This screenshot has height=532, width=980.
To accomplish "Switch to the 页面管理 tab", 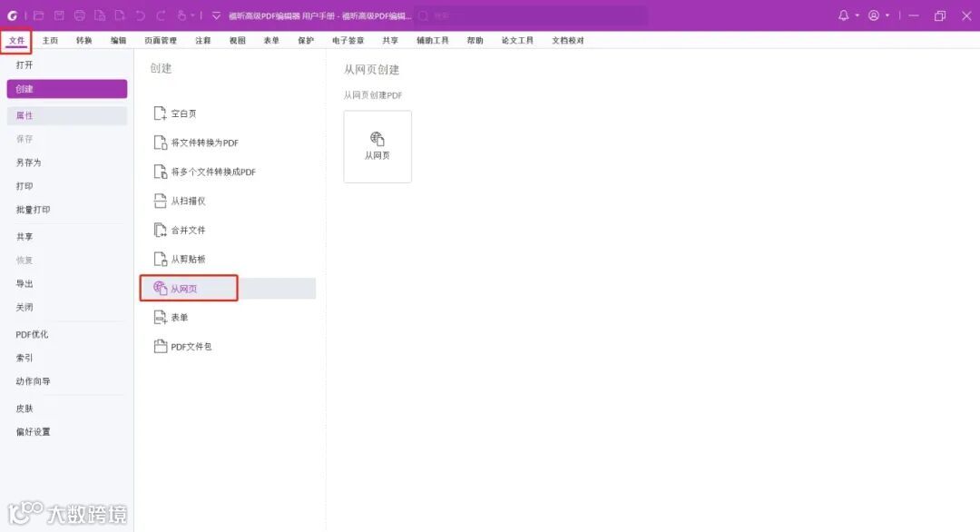I will click(x=161, y=41).
